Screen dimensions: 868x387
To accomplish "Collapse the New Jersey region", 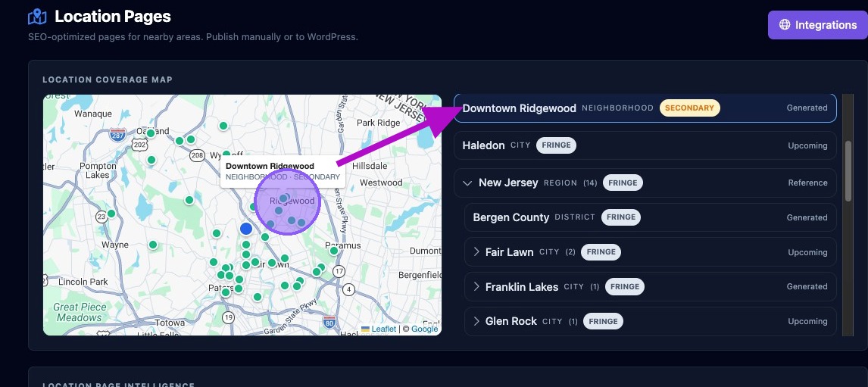I will pos(467,183).
